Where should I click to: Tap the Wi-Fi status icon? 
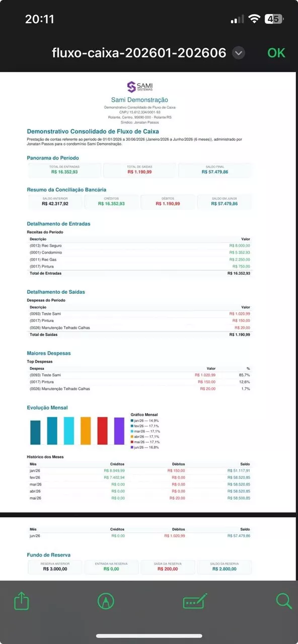(255, 19)
